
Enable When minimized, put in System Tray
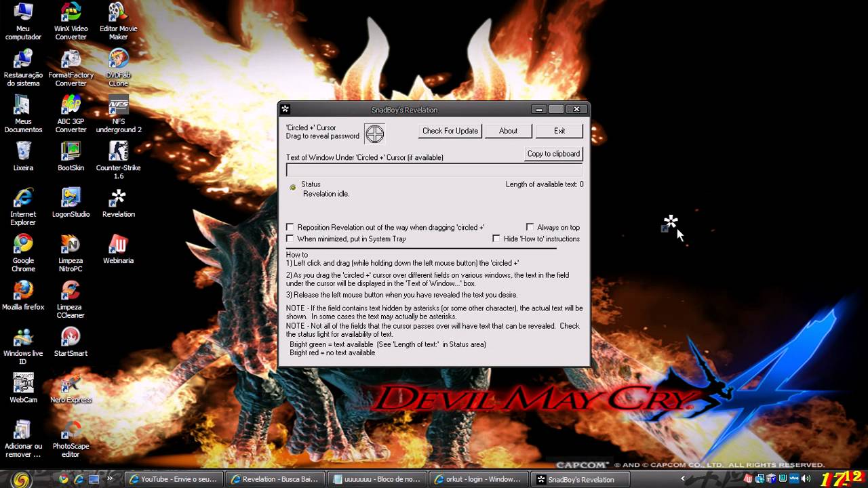(290, 239)
